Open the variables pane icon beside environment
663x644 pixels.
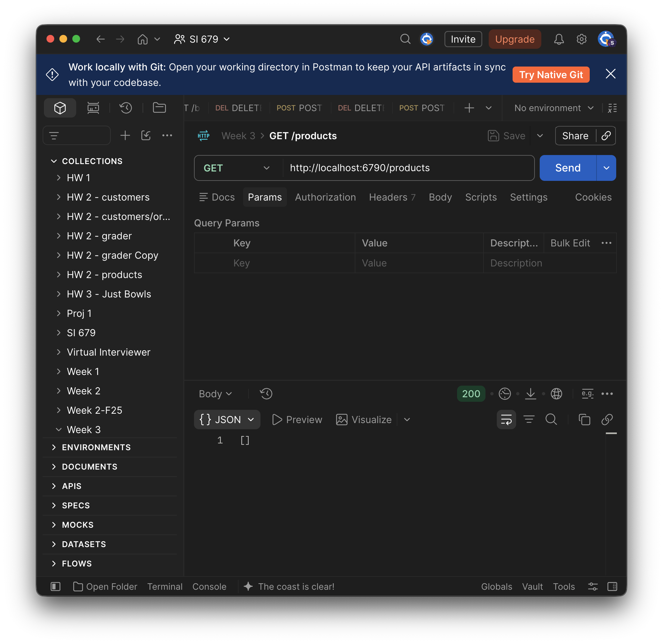pos(612,108)
